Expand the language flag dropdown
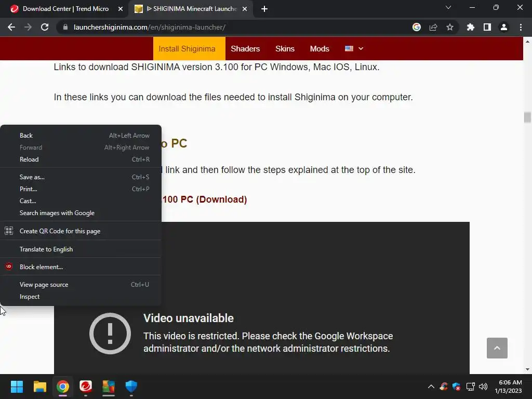Screen dimensions: 532x399 pos(354,48)
